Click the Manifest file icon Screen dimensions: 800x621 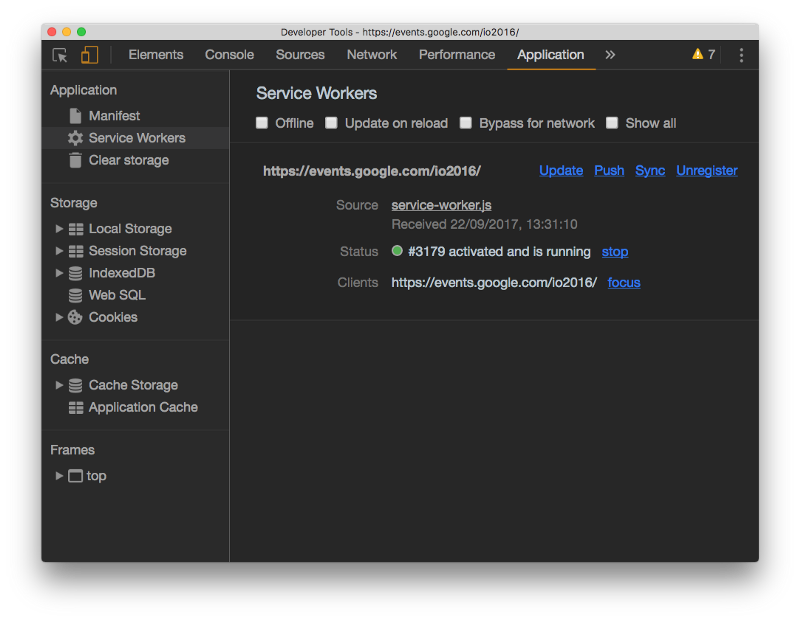[75, 116]
